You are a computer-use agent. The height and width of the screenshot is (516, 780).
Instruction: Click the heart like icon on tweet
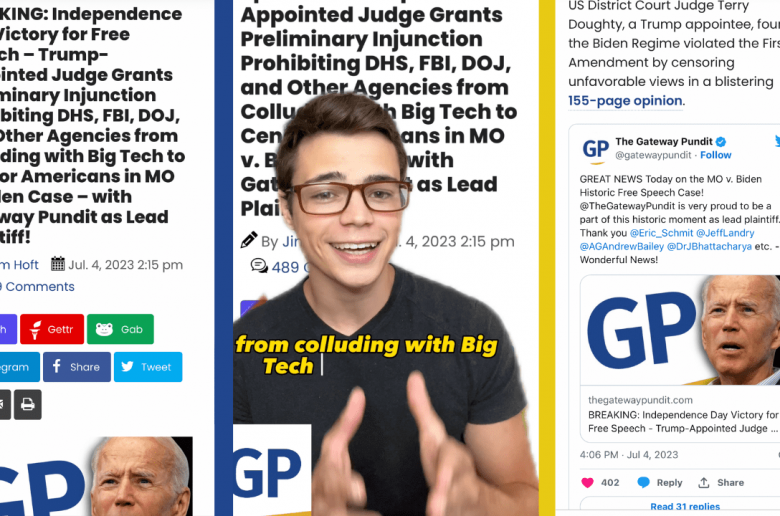pos(587,482)
